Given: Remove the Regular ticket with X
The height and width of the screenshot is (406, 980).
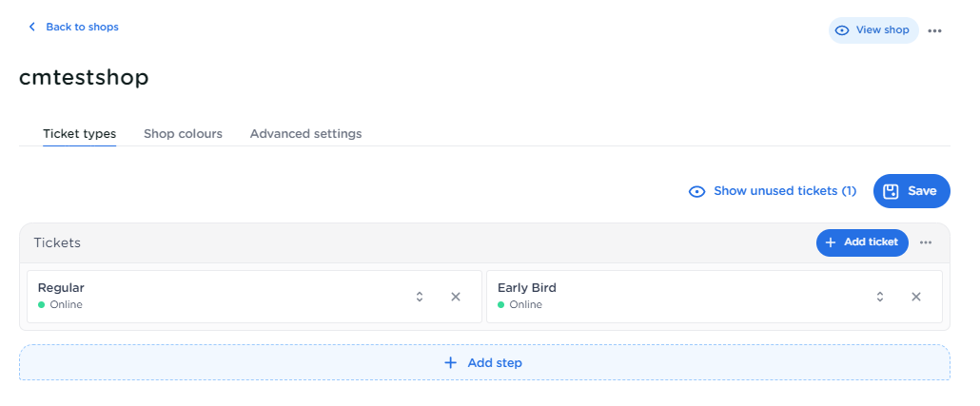Looking at the screenshot, I should click(x=456, y=297).
